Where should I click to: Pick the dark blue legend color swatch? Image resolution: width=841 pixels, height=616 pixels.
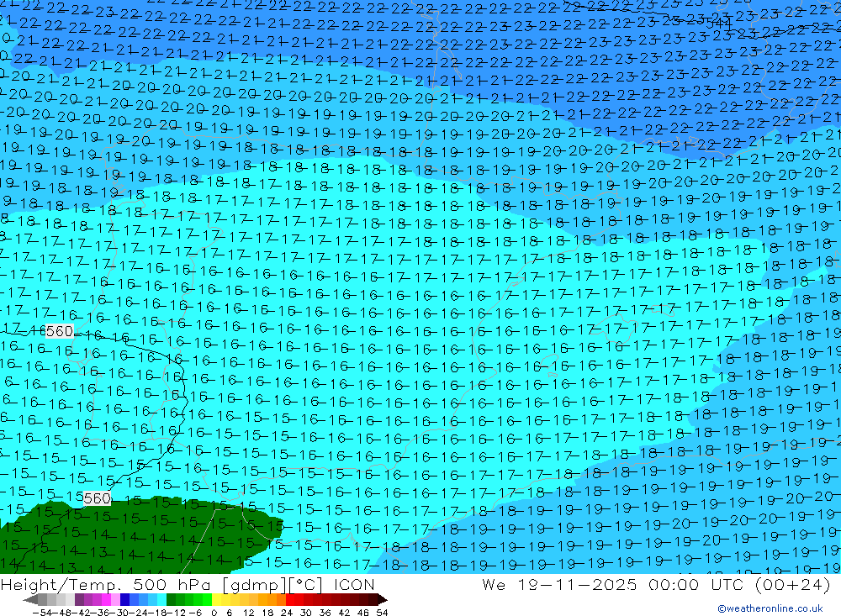click(x=124, y=600)
